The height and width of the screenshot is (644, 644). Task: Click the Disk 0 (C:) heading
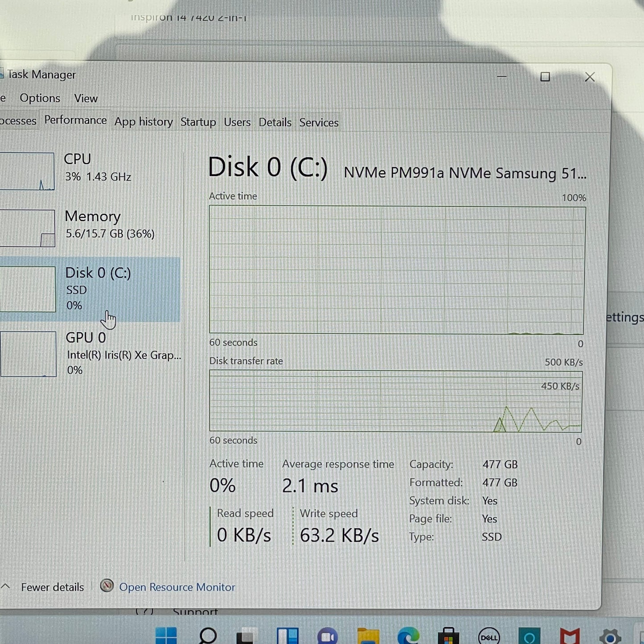click(x=268, y=167)
